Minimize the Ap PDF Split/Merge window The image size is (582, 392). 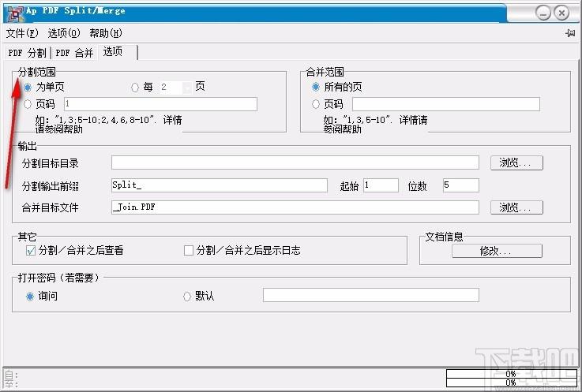543,13
